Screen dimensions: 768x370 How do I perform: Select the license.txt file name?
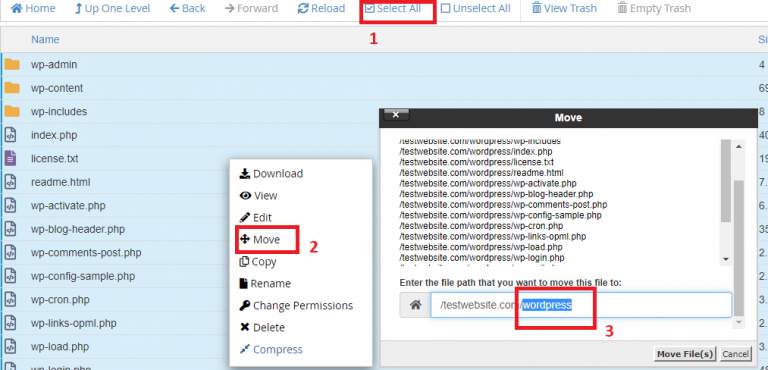[54, 158]
